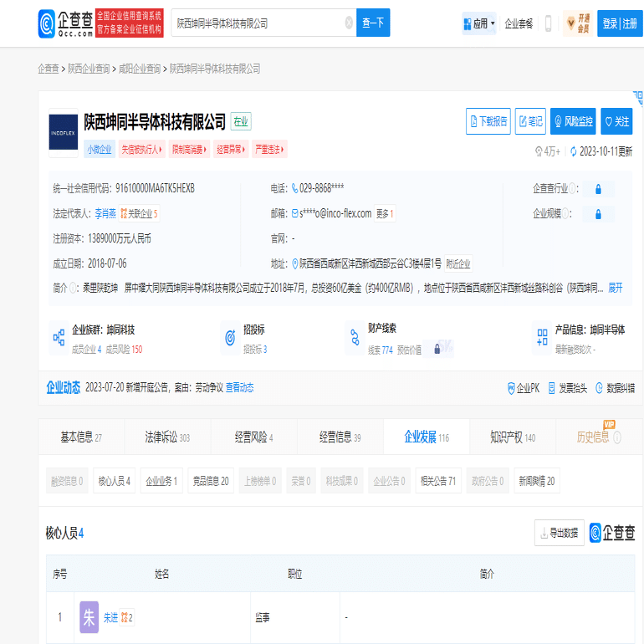
Task: Select 新闻舆情 20 sub-tab
Action: coord(537,481)
